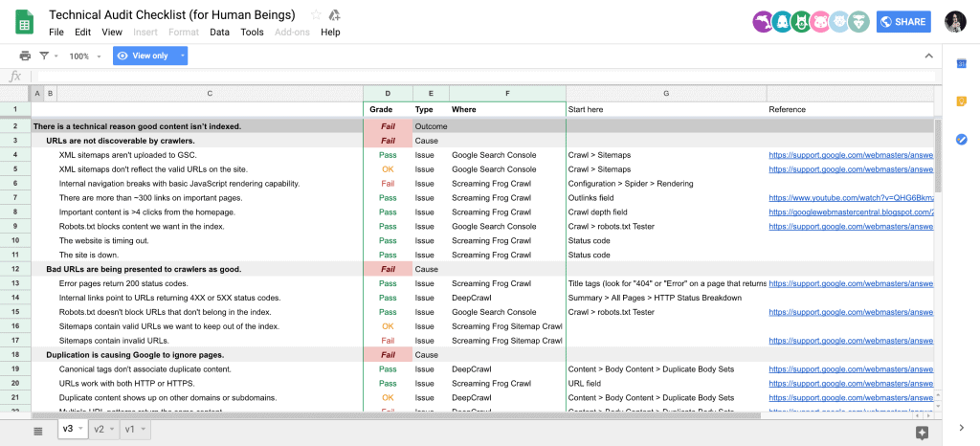The height and width of the screenshot is (446, 980).
Task: Click the formula bar input
Action: point(486,77)
